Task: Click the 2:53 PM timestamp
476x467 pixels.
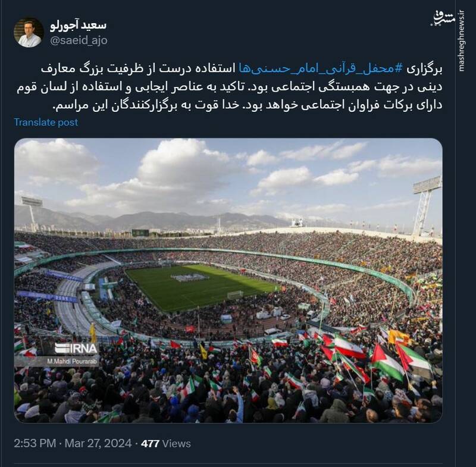Action: click(x=35, y=443)
